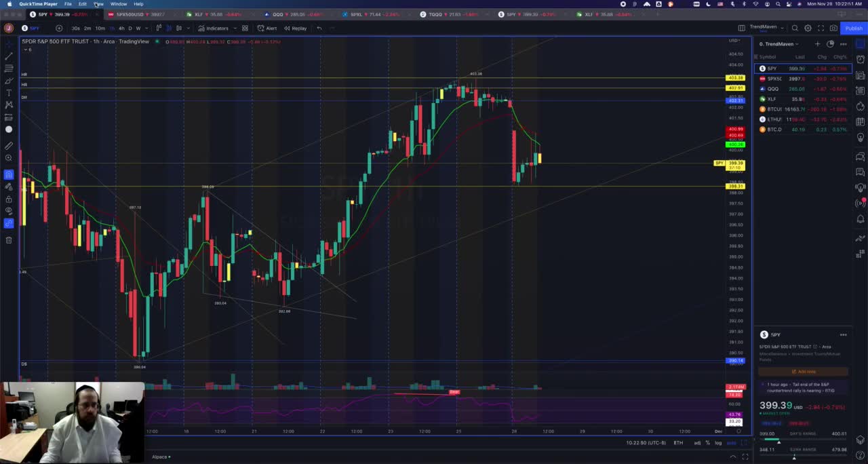The width and height of the screenshot is (868, 464).
Task: Select the W weekly timeframe
Action: point(138,28)
